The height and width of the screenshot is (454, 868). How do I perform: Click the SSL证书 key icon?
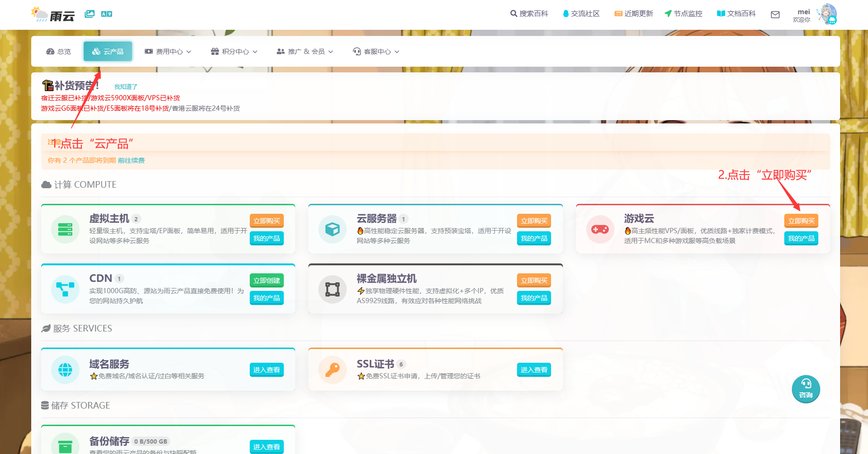point(332,369)
